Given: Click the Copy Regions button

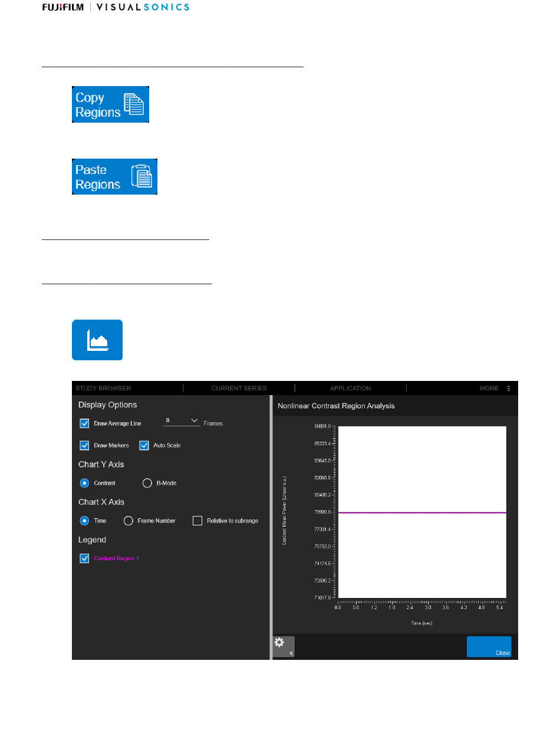Looking at the screenshot, I should pos(110,104).
